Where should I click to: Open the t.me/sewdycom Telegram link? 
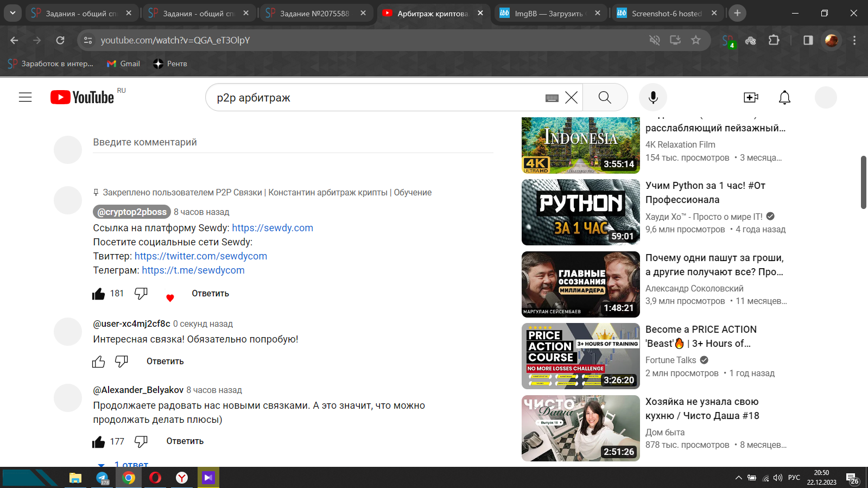(193, 270)
